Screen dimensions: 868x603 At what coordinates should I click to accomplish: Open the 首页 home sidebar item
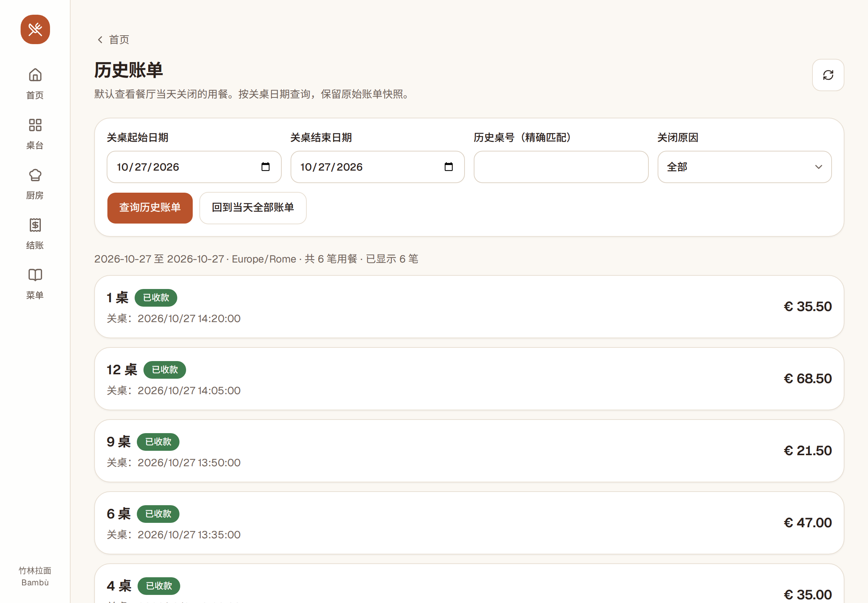35,83
